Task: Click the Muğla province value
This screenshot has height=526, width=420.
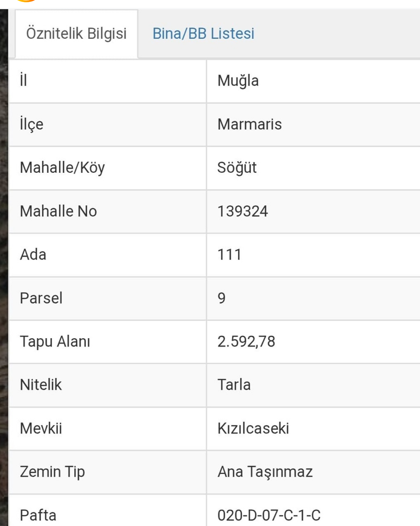Action: point(238,81)
